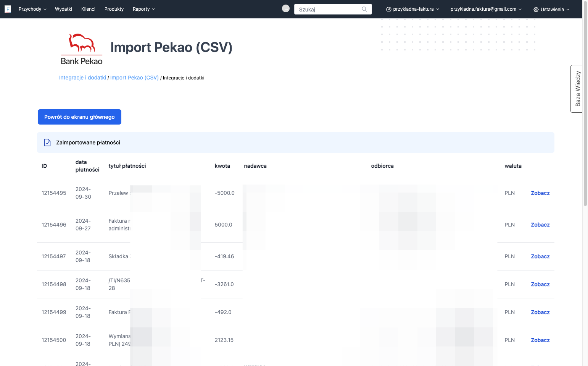Click the kwota column header
This screenshot has width=588, height=366.
coord(222,166)
